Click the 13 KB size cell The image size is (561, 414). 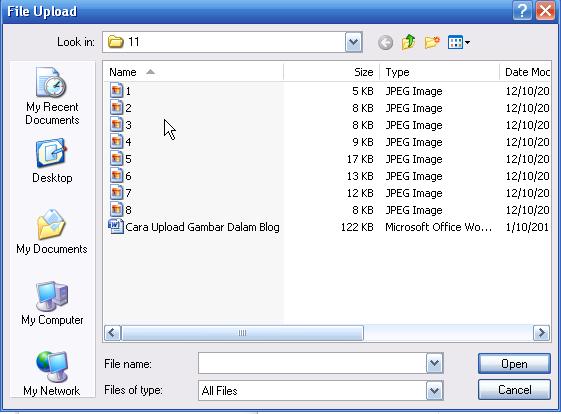(360, 176)
